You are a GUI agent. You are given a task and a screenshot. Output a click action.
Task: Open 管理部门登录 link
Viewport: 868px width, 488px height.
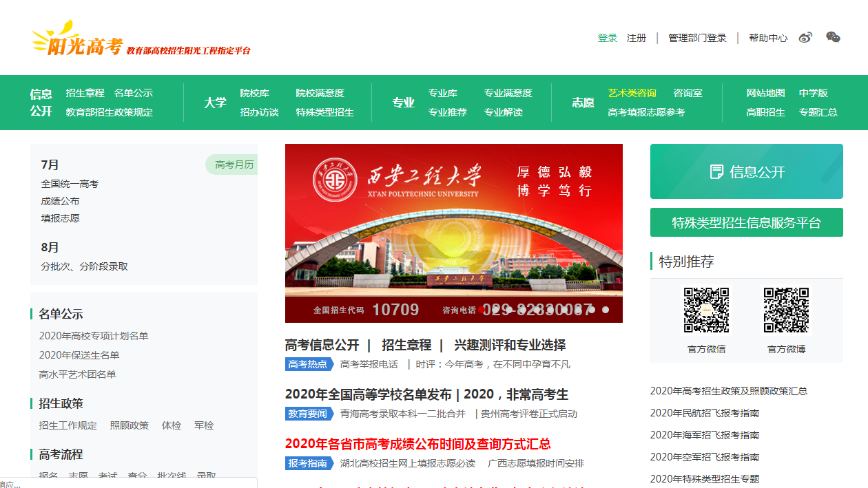pyautogui.click(x=697, y=39)
